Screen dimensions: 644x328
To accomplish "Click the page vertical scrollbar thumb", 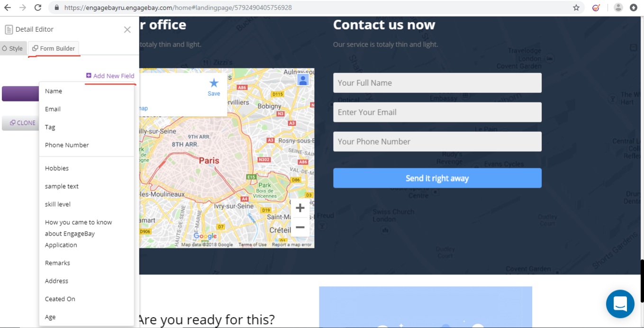I will pos(642,281).
